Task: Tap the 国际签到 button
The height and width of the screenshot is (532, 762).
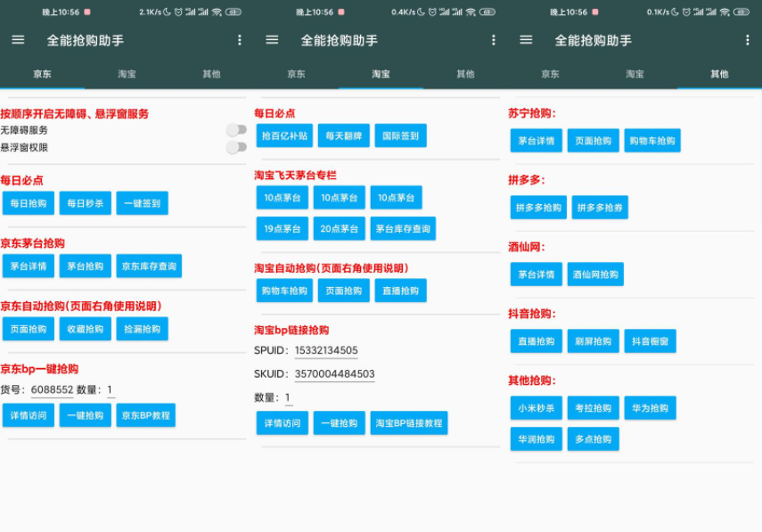Action: (x=400, y=135)
